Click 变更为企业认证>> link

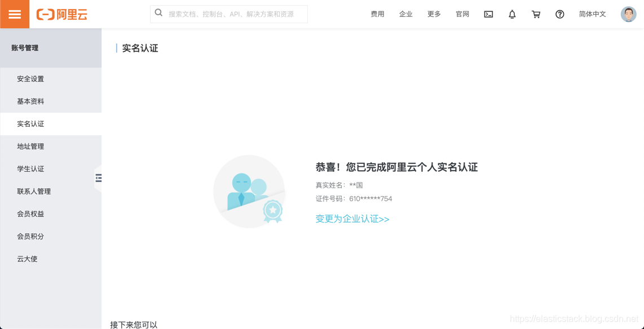coord(352,219)
